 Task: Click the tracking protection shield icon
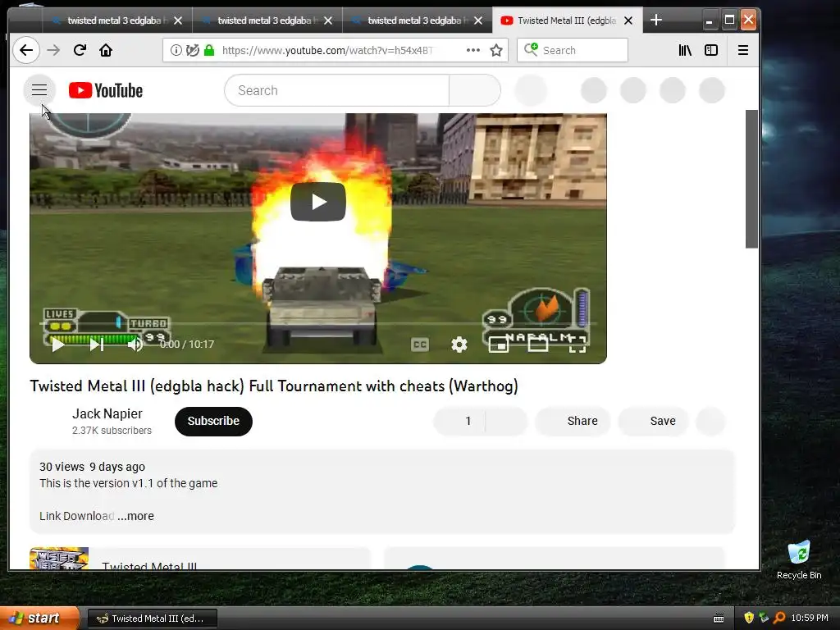[192, 50]
